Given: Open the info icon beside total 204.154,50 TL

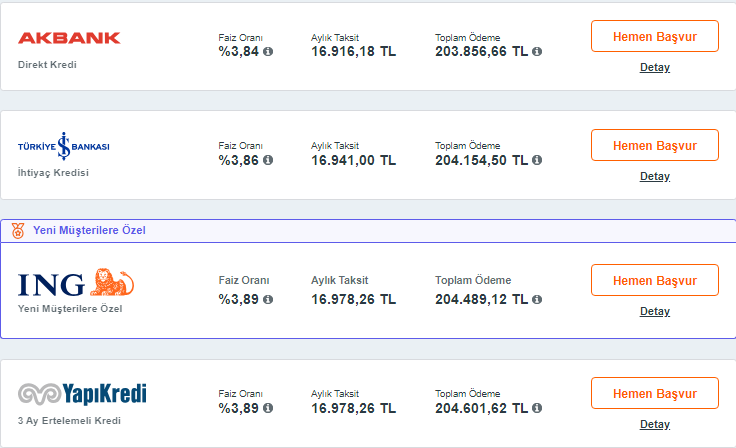Looking at the screenshot, I should coord(537,160).
